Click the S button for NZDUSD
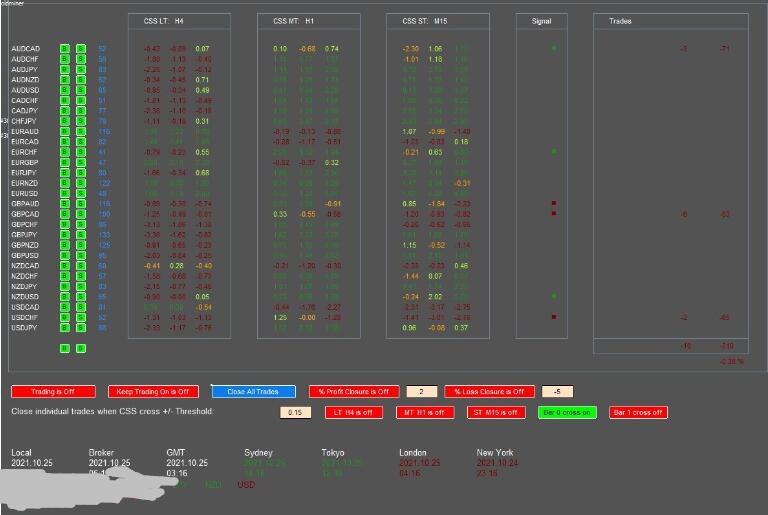 81,296
